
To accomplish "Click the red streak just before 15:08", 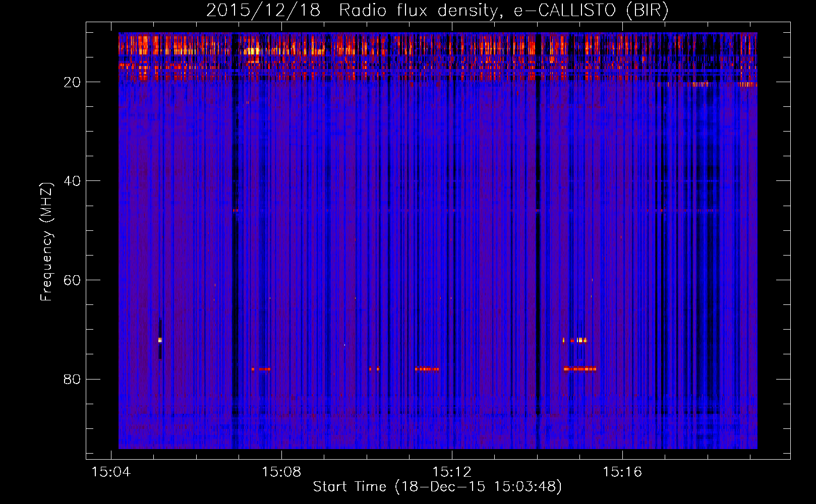I will 261,369.
